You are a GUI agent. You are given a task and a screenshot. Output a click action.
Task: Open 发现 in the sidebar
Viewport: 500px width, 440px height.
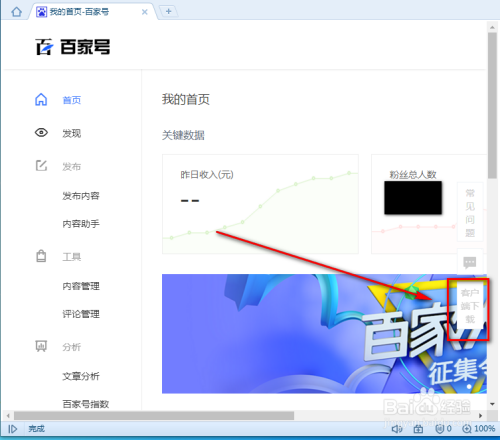72,133
